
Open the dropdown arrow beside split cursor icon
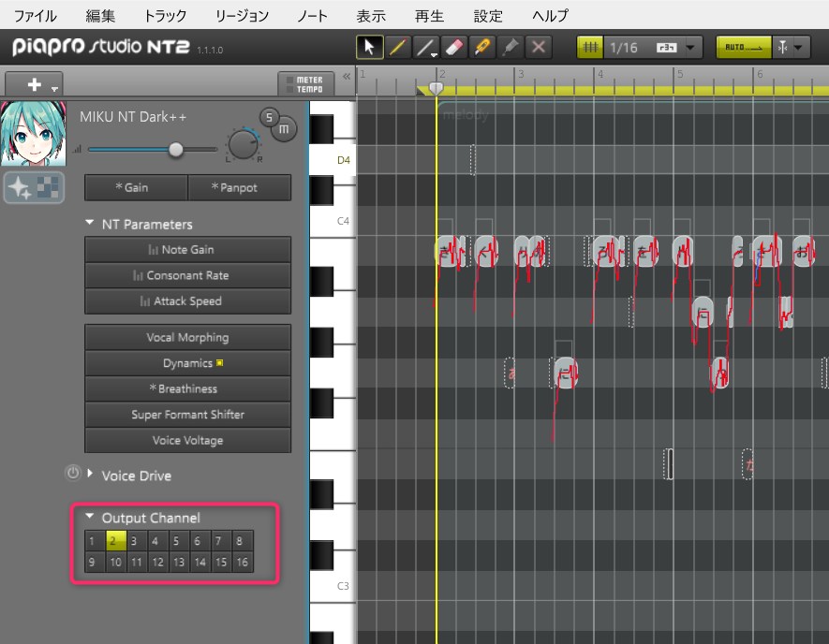coord(799,48)
